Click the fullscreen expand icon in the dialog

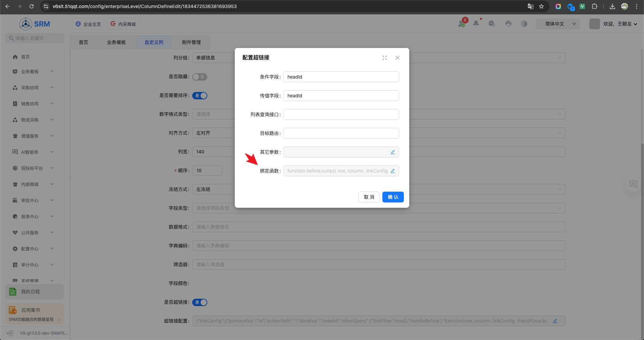tap(384, 58)
